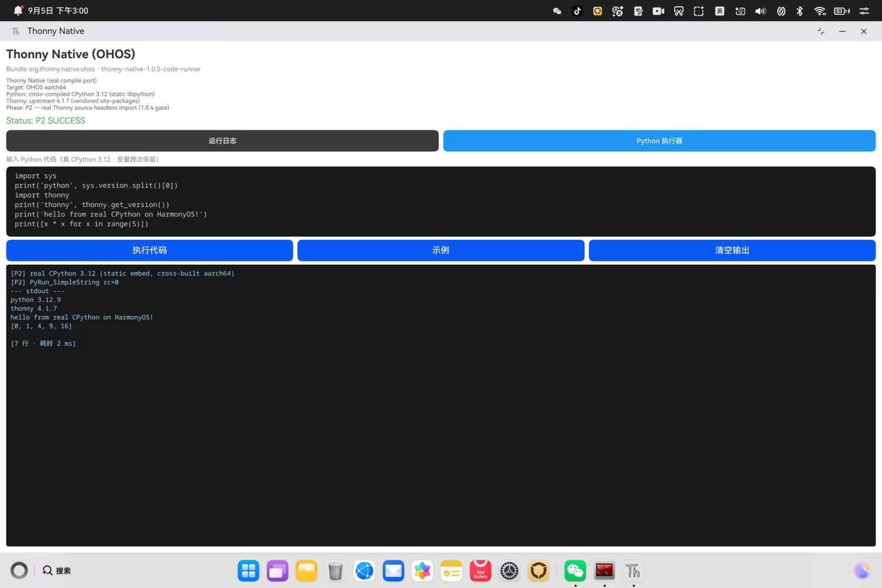Switch to the 运行日志 tab
This screenshot has height=588, width=882.
point(222,141)
